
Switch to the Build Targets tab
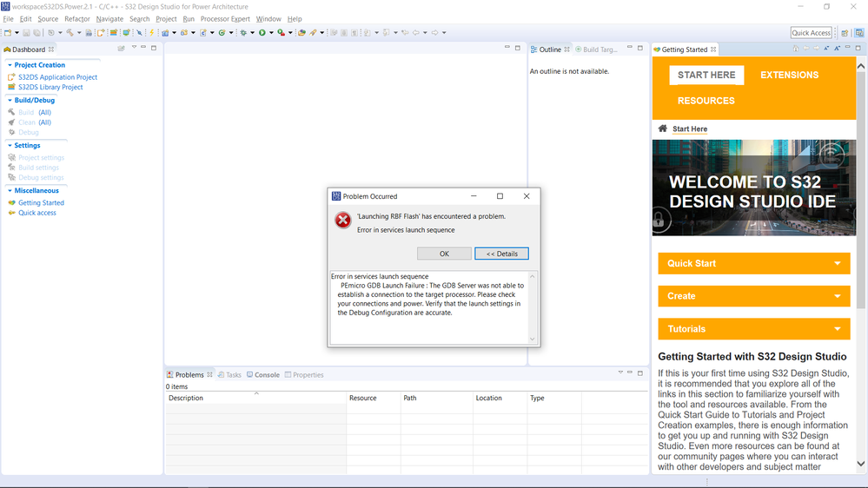coord(596,49)
